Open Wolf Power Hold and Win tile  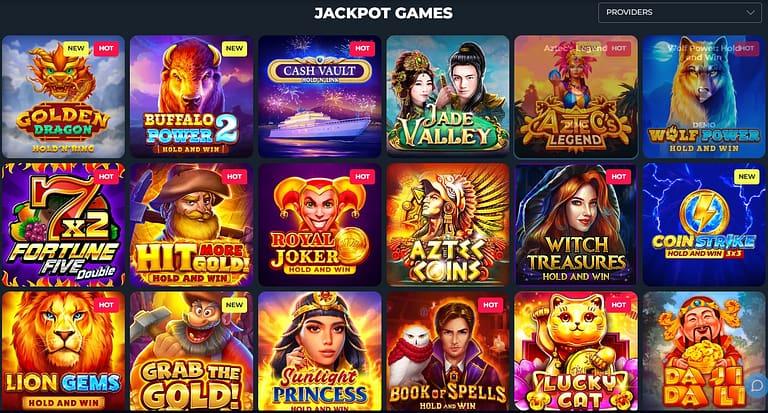tap(704, 97)
